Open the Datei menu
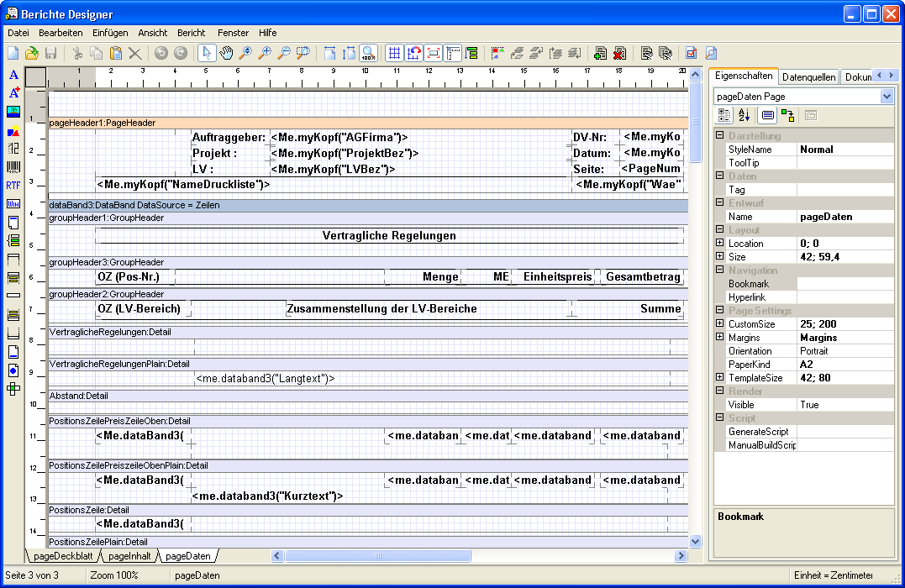 pos(18,33)
